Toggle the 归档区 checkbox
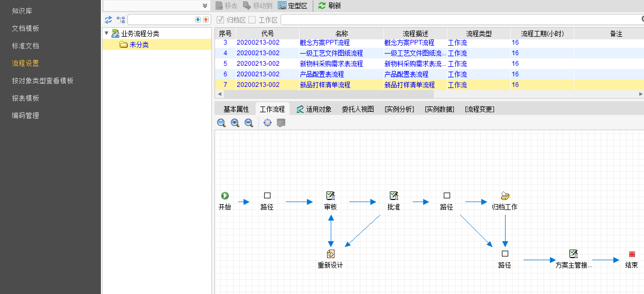The width and height of the screenshot is (644, 294). (220, 20)
